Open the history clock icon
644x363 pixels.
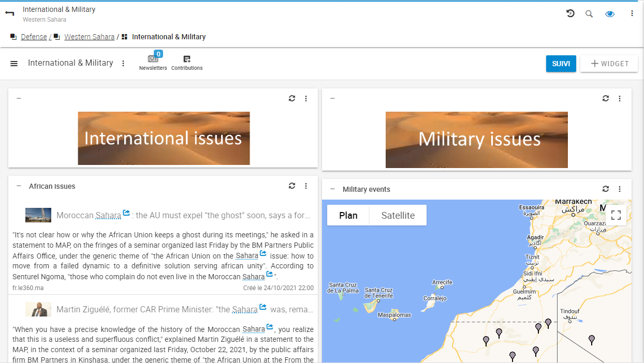pos(570,13)
